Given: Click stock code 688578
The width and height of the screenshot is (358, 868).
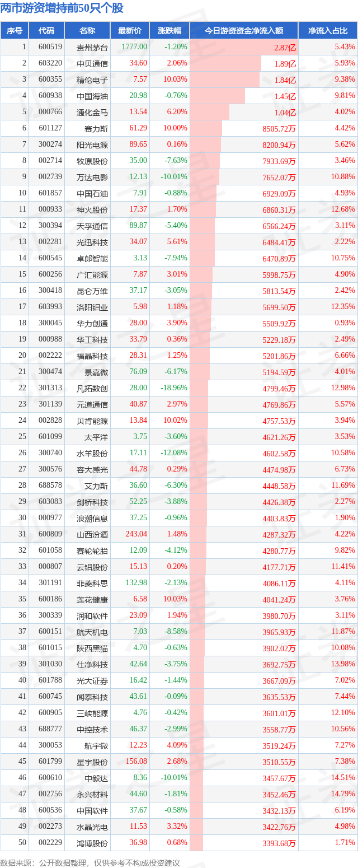Looking at the screenshot, I should click(50, 486).
